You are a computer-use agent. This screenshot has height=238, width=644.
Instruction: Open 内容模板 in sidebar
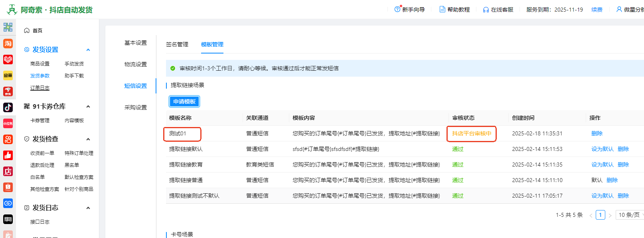tap(74, 121)
